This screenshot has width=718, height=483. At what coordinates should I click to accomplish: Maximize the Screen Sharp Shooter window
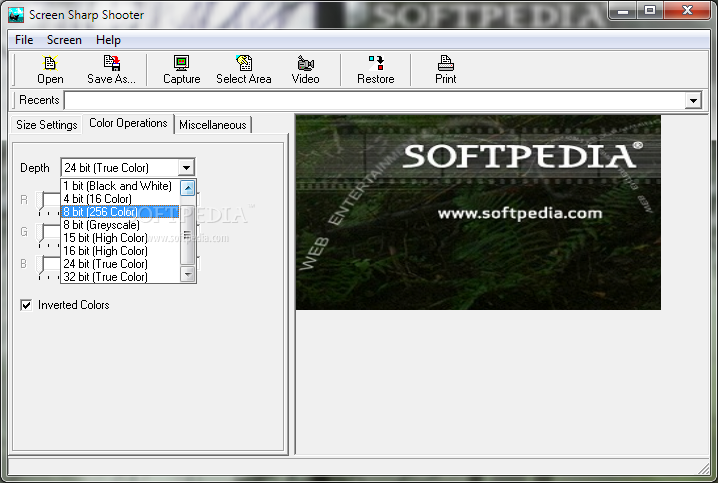pos(649,11)
